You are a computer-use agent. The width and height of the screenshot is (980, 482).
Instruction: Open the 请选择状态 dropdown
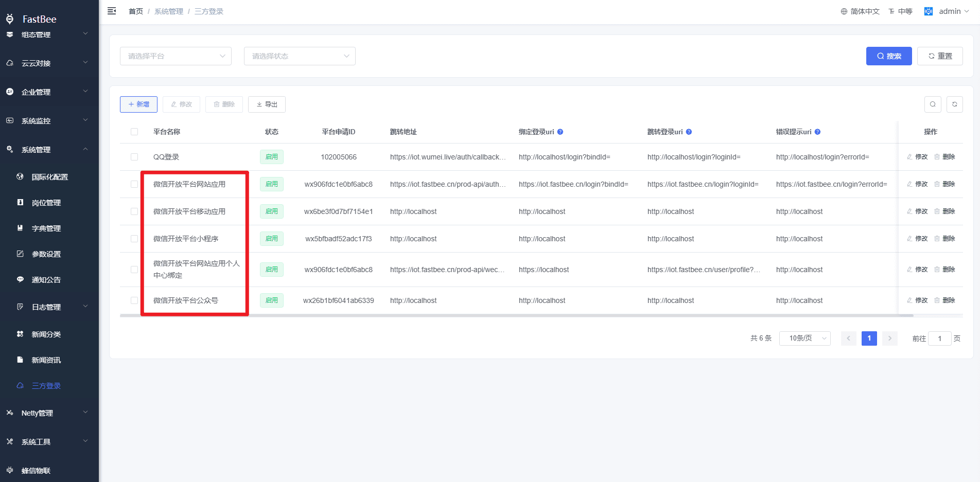pyautogui.click(x=300, y=56)
